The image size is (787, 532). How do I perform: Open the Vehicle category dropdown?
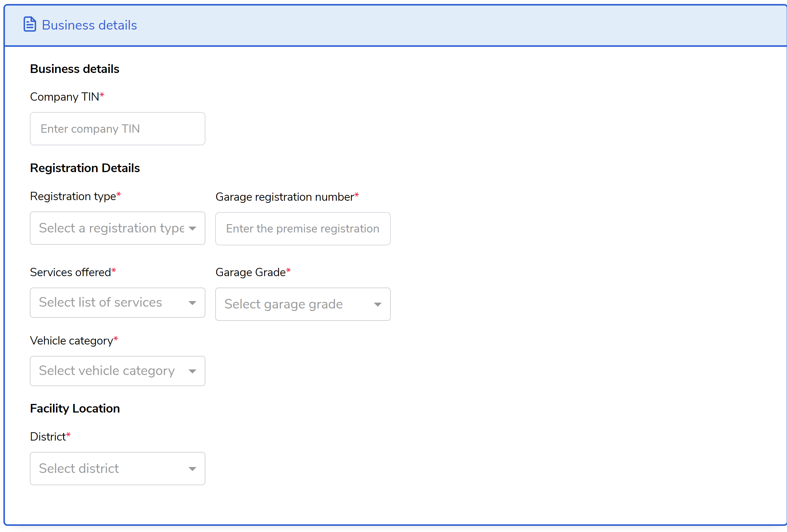click(112, 371)
